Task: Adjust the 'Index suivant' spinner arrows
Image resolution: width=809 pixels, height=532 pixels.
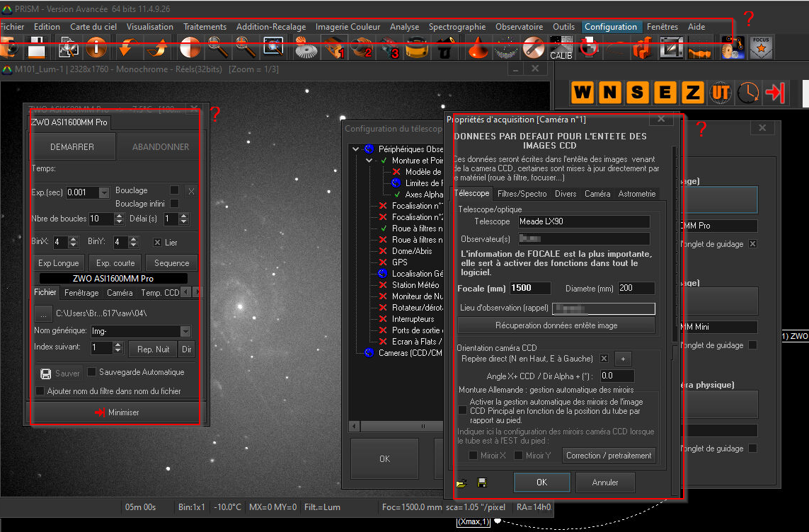Action: [x=117, y=347]
